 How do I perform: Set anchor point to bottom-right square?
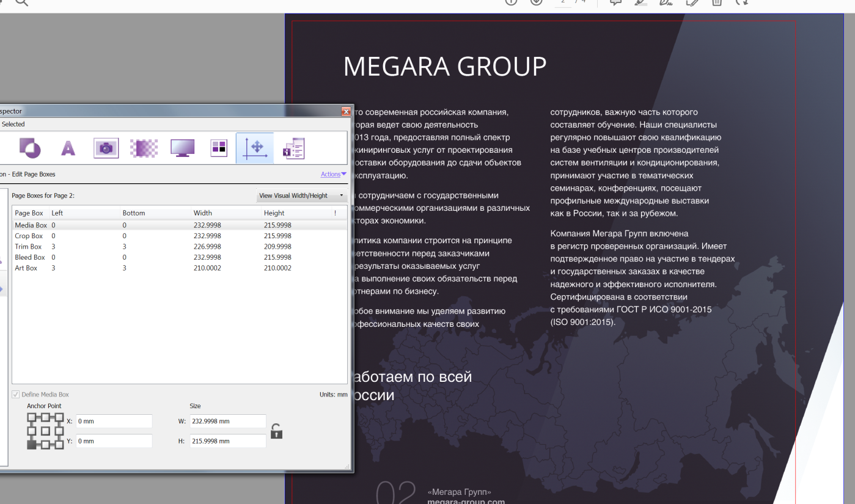tap(59, 445)
